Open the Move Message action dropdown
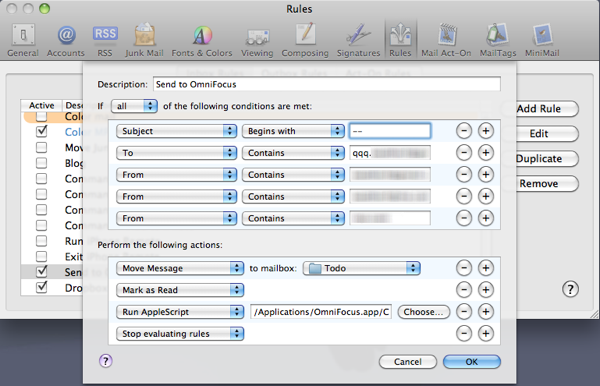 (x=180, y=268)
